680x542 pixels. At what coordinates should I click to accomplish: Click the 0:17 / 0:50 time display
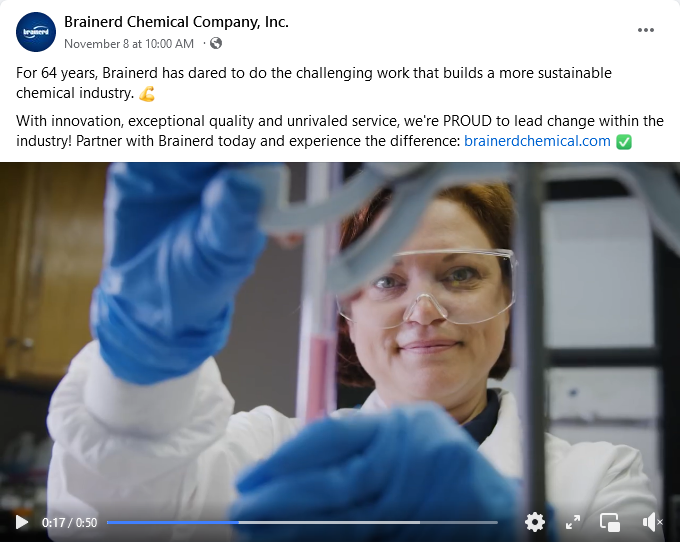coord(69,522)
